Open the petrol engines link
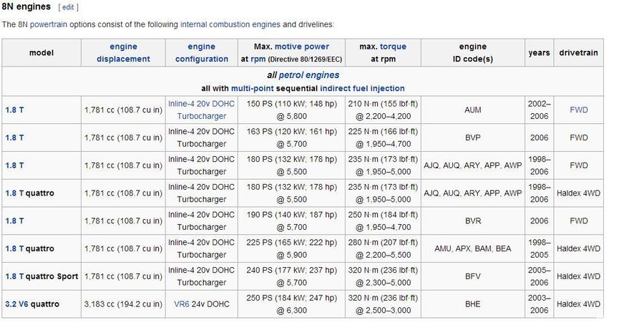Screen dimensions: 644x330 coord(309,75)
